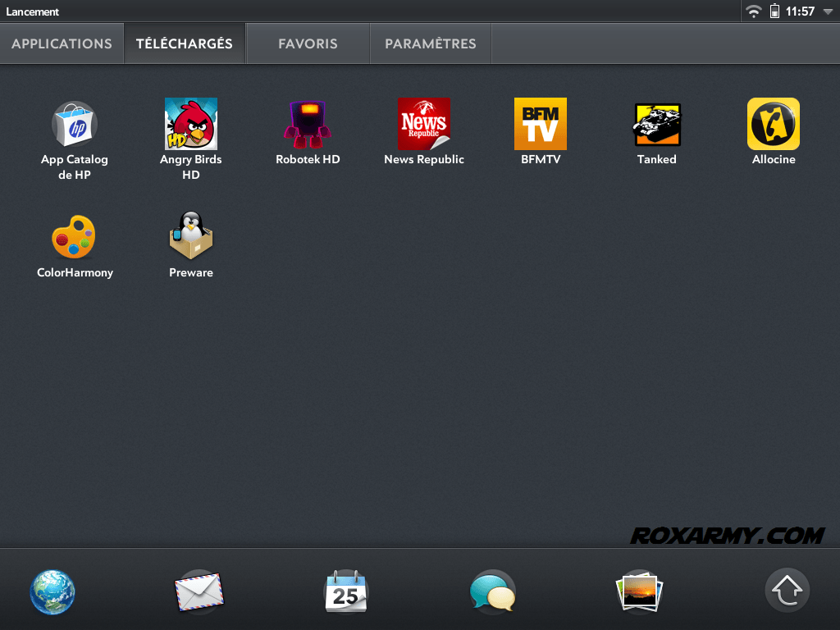Select the Téléchargés tab
The image size is (840, 630).
185,43
